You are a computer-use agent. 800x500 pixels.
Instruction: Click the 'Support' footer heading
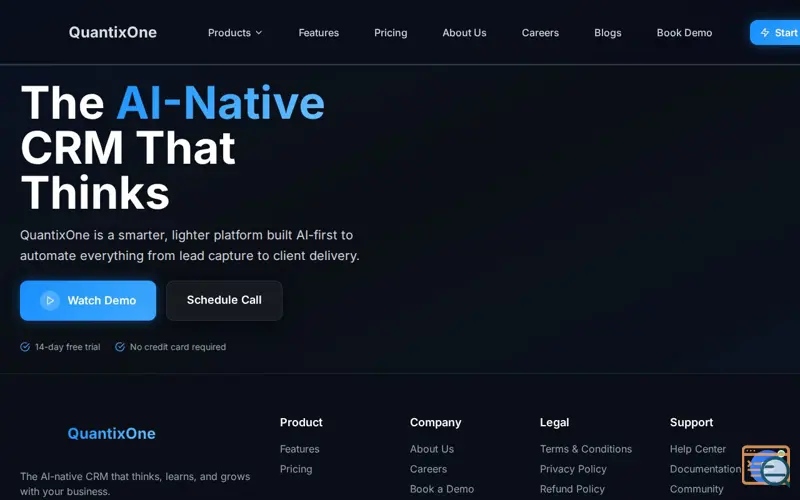(x=691, y=422)
